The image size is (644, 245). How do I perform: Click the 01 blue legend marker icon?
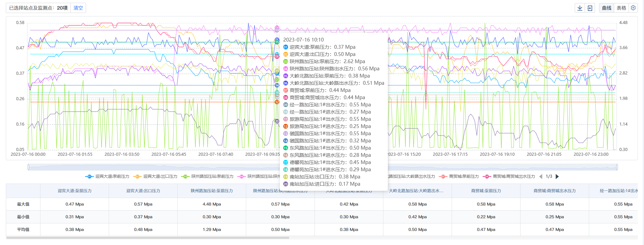click(x=89, y=176)
